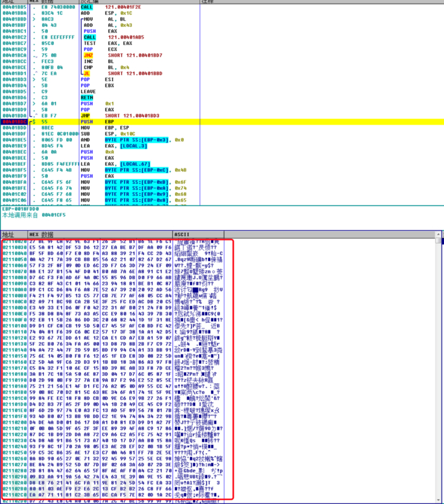Click the MOV EBP, ESP instruction
Screen dimensions: 444x504
coord(104,128)
